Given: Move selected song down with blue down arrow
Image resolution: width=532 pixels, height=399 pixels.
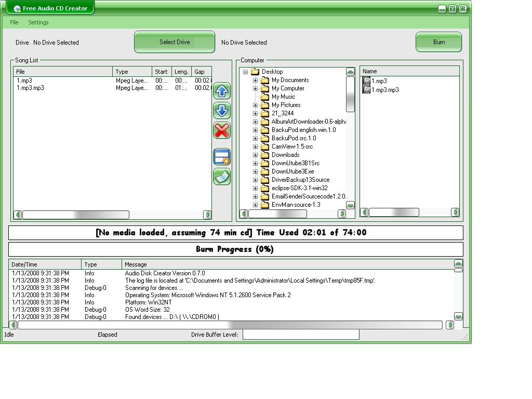Looking at the screenshot, I should (222, 111).
